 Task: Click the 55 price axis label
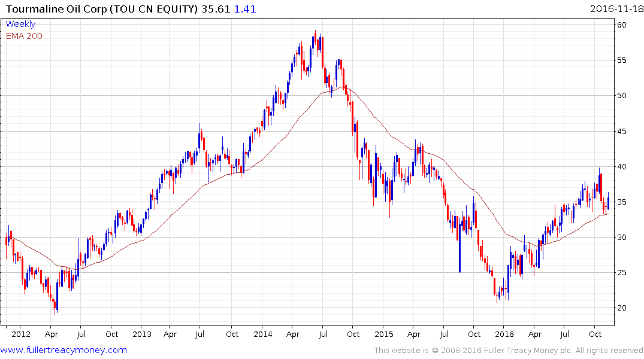point(622,60)
